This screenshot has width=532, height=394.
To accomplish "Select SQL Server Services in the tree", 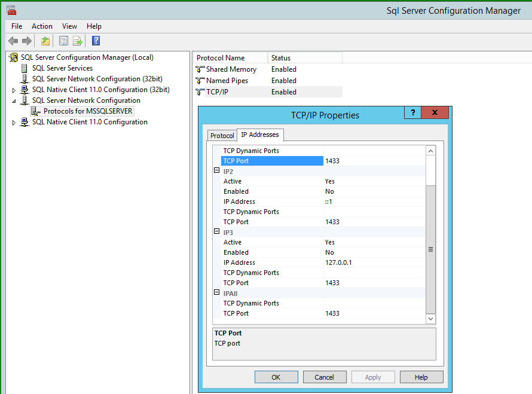I will click(62, 68).
